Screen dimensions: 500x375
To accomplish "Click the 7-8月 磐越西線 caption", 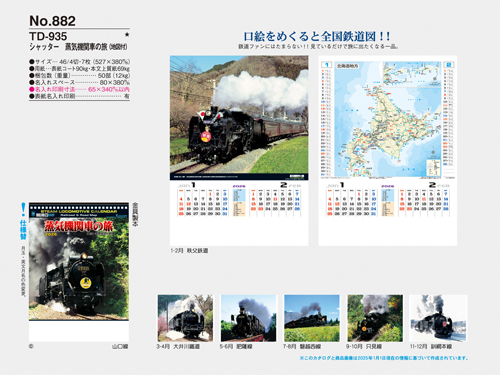I will (x=302, y=347).
